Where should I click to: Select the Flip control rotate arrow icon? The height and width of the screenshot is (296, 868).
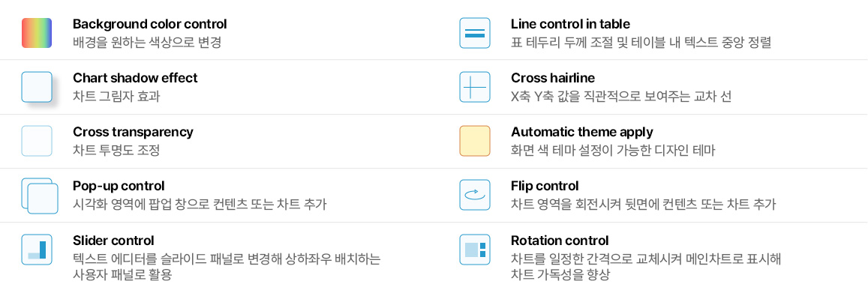(475, 195)
